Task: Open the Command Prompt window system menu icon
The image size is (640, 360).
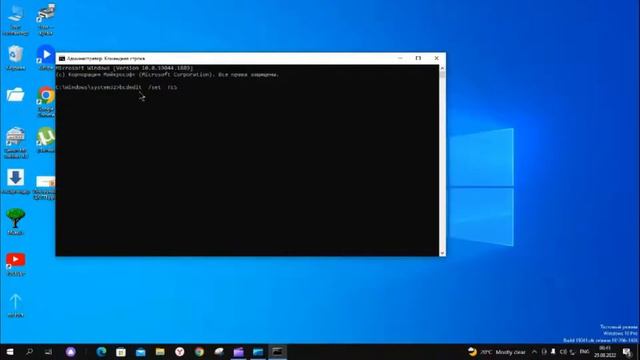Action: [x=62, y=58]
